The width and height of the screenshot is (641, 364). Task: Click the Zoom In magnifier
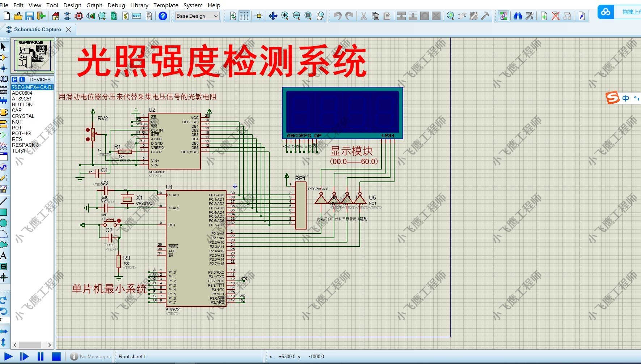pos(285,16)
